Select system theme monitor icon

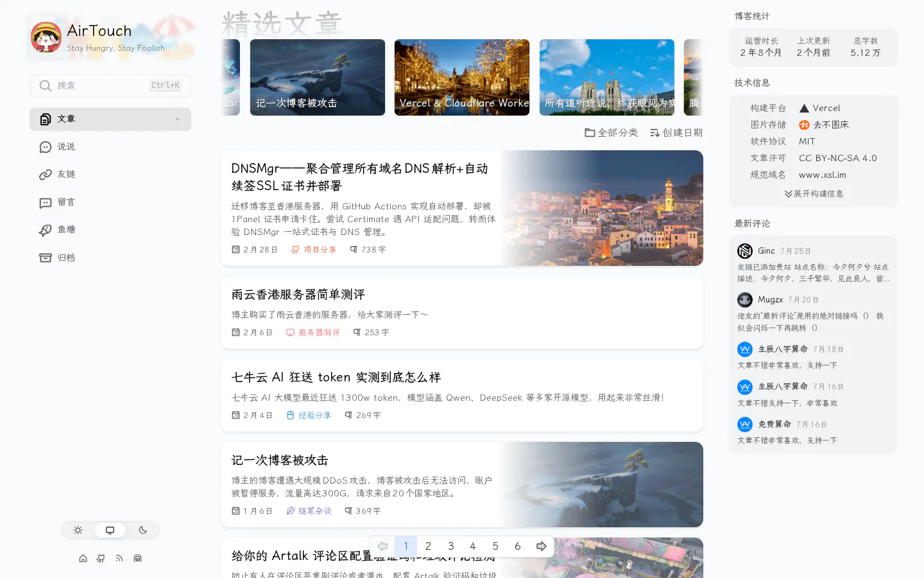[x=110, y=530]
